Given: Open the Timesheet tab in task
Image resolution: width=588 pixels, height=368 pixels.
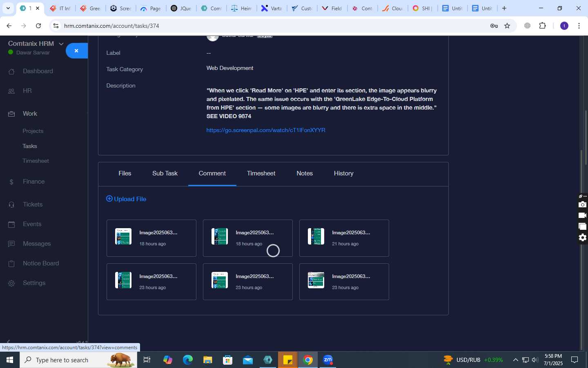Looking at the screenshot, I should [261, 173].
